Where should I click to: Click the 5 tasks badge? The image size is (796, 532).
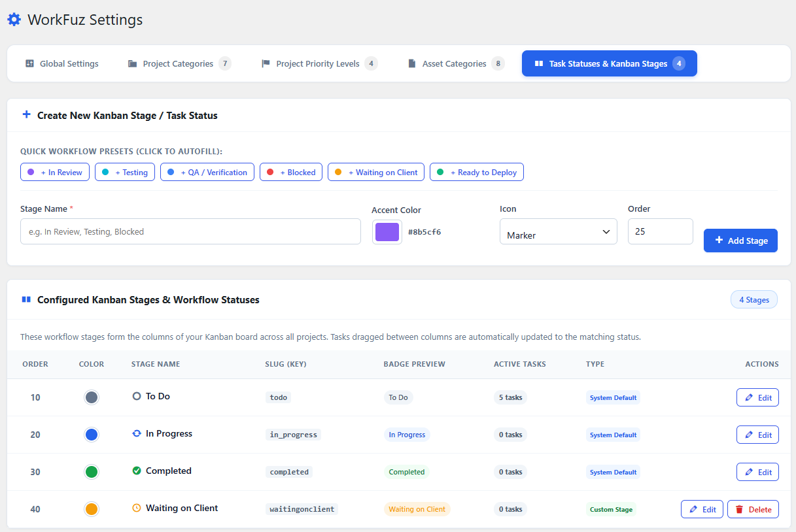coord(510,397)
